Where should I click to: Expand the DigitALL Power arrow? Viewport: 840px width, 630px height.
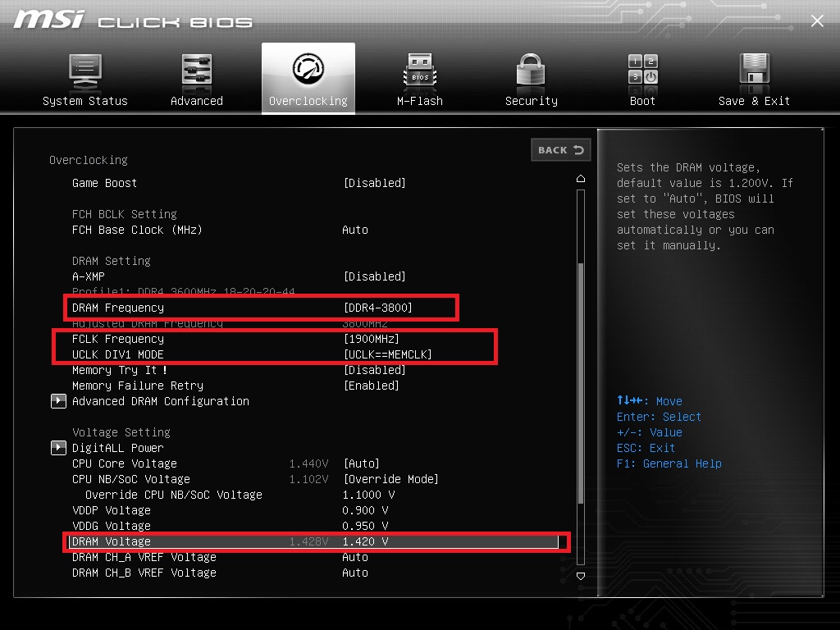pos(58,448)
